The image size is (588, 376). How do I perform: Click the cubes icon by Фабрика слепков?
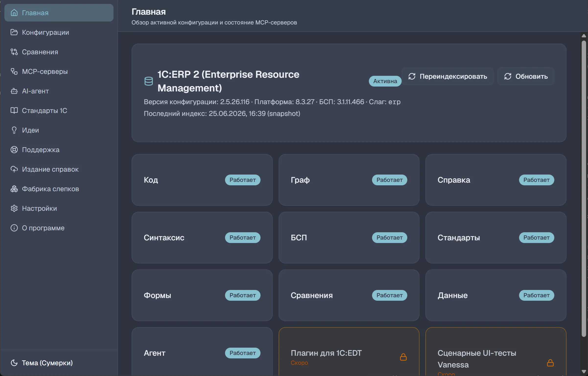[x=14, y=189]
